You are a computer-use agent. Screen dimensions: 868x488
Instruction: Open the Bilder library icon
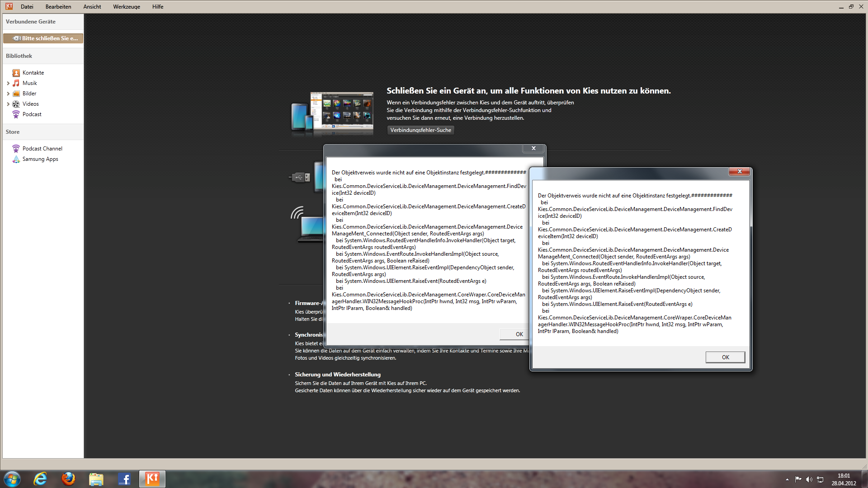[x=16, y=94]
